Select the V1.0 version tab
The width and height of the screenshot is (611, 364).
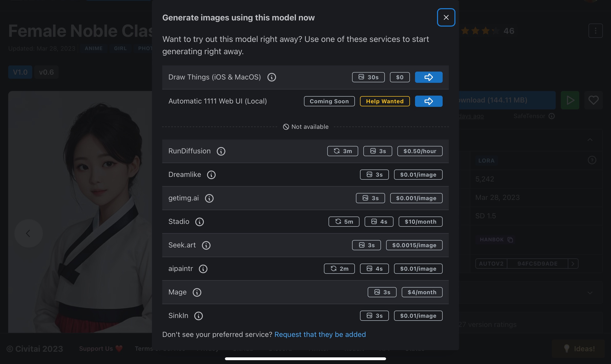point(20,72)
